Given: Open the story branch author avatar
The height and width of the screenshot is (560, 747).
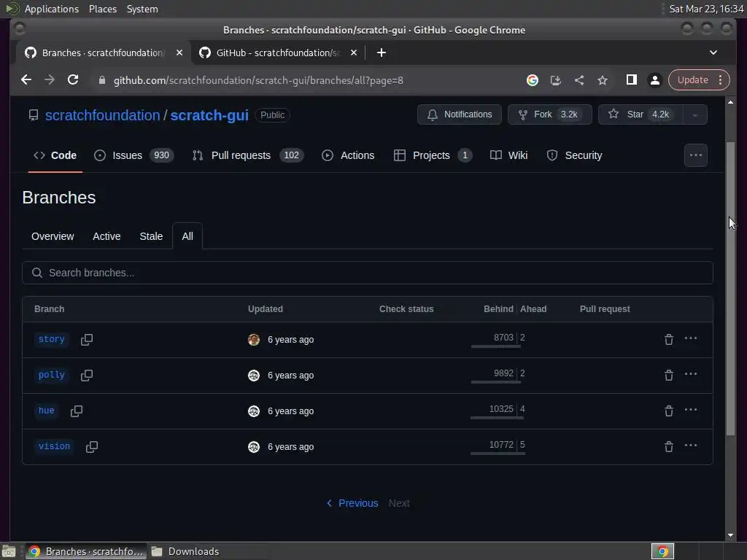Looking at the screenshot, I should coord(254,340).
